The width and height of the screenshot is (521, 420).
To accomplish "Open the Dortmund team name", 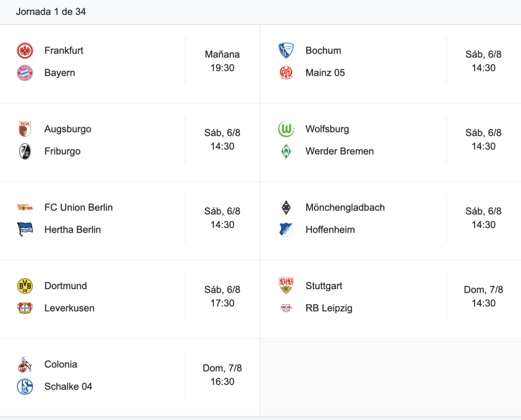I will [x=66, y=286].
